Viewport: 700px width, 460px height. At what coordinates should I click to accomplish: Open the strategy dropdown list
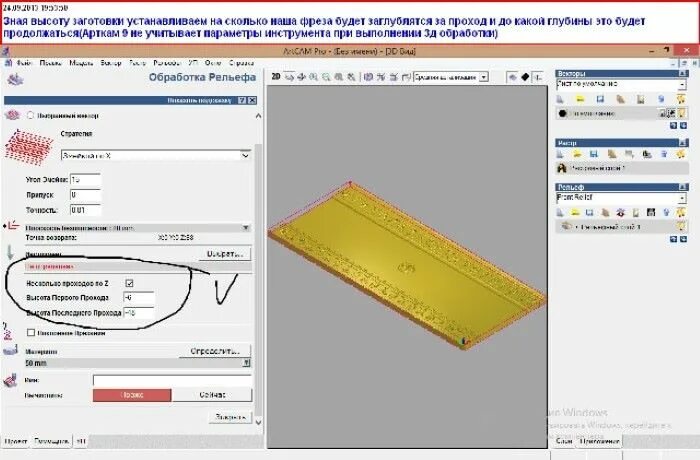tap(245, 155)
